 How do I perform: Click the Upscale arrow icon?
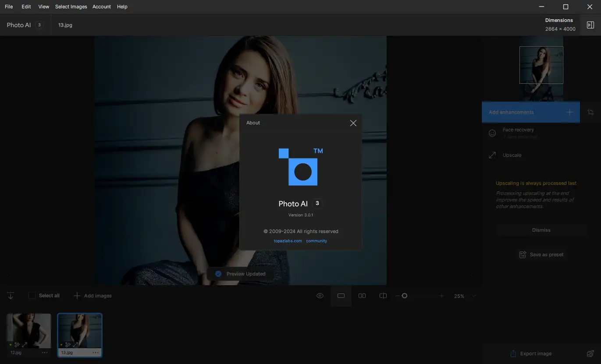(x=492, y=155)
